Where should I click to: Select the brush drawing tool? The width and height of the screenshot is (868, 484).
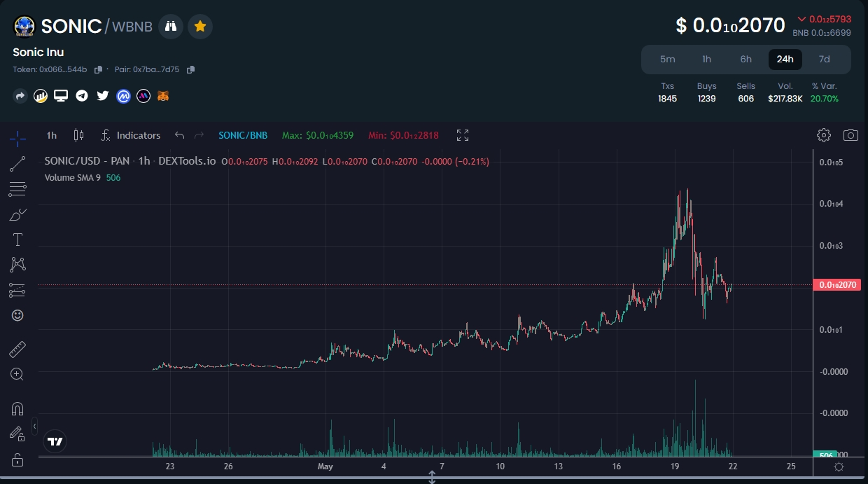[x=17, y=214]
